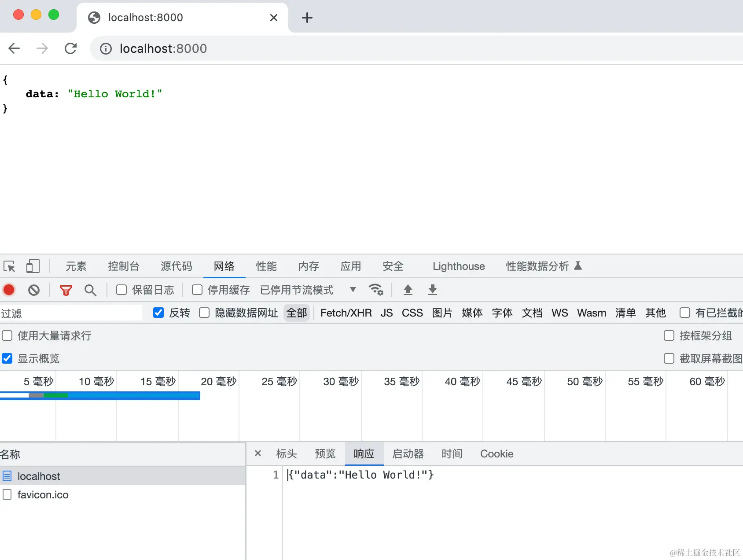Switch to the 源代码 DevTools panel
Image resolution: width=743 pixels, height=560 pixels.
[177, 266]
